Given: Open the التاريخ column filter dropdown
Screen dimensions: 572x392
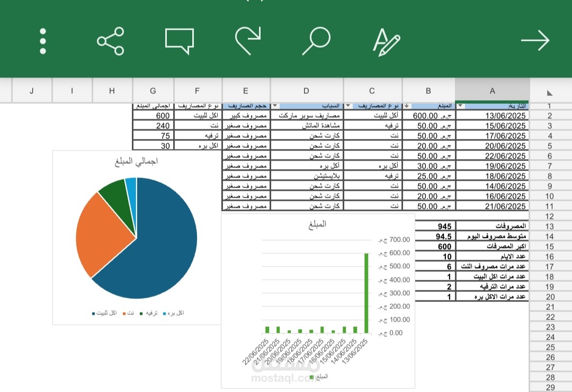Looking at the screenshot, I should 460,106.
